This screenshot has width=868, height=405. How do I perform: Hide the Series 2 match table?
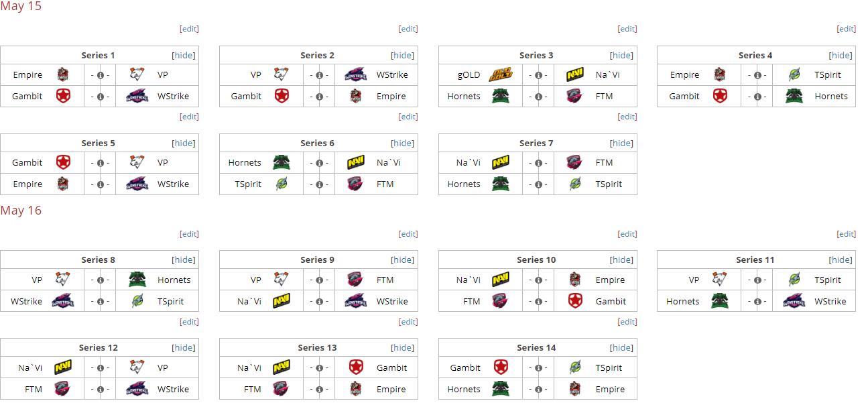pos(403,56)
